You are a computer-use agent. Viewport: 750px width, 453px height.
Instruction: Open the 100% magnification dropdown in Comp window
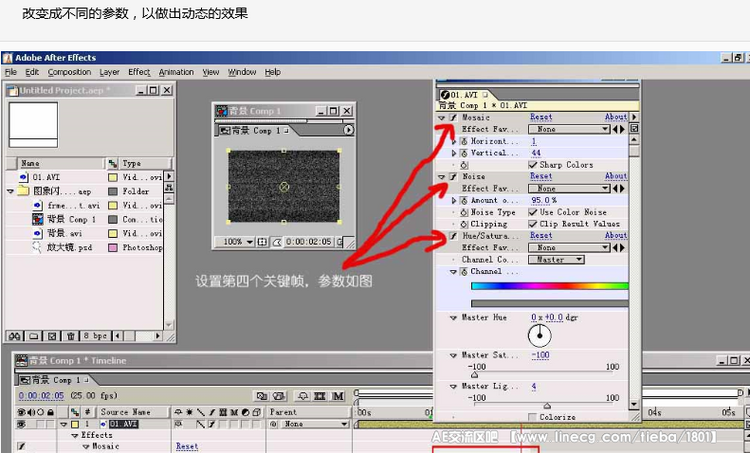click(x=234, y=242)
